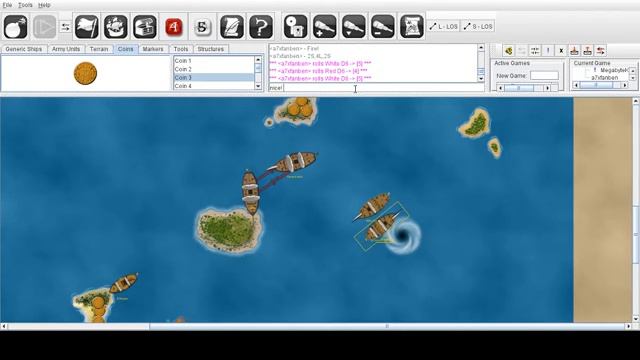The image size is (640, 360).
Task: Click up arrow of coin list scrollbar
Action: (258, 60)
